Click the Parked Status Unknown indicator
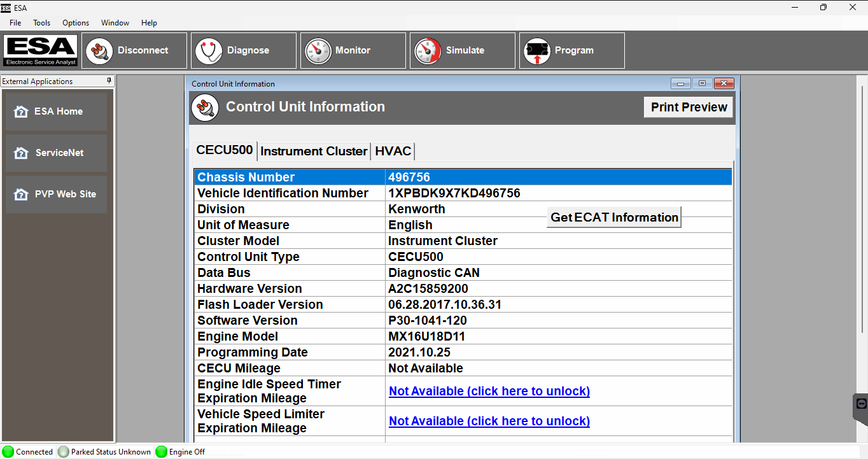This screenshot has height=459, width=868. (x=63, y=451)
